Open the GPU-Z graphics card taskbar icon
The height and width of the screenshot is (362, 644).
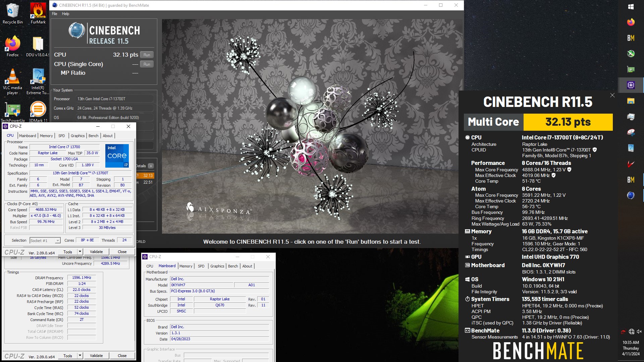pos(631,69)
